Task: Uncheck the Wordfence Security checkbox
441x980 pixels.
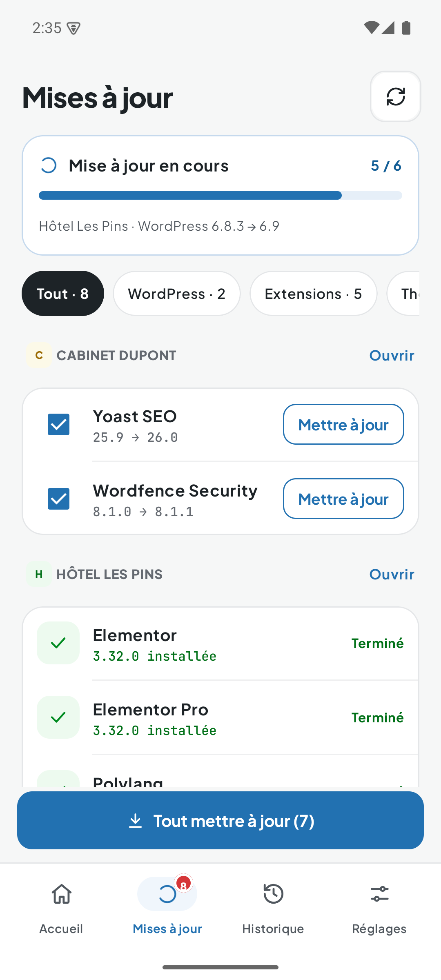Action: coord(58,499)
